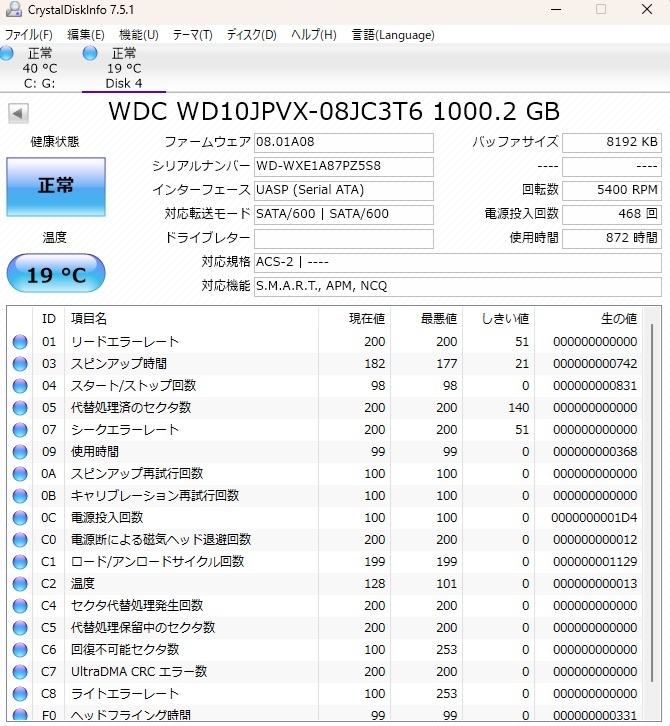Click the 正常 health status button

click(x=55, y=187)
